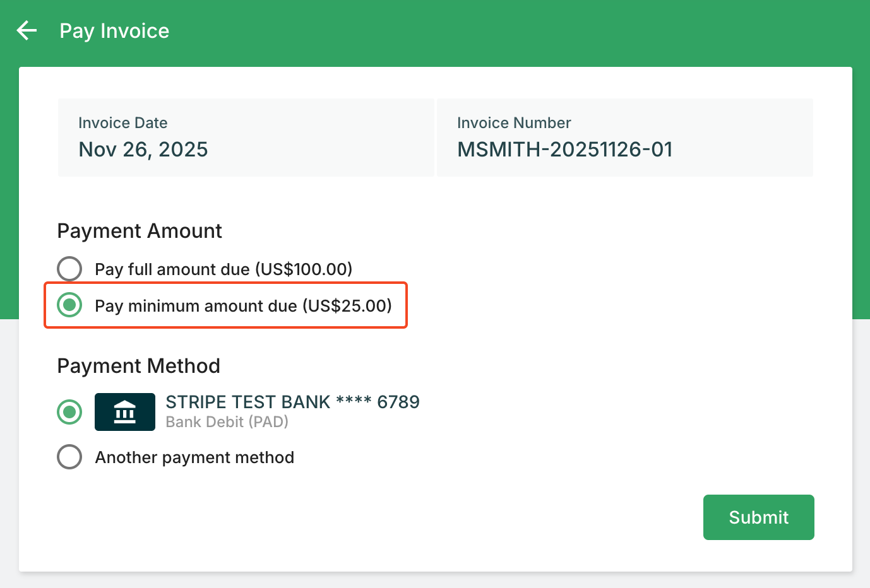Image resolution: width=870 pixels, height=588 pixels.
Task: Click the "Pay full amount due (US$100.00)" label
Action: click(x=223, y=269)
